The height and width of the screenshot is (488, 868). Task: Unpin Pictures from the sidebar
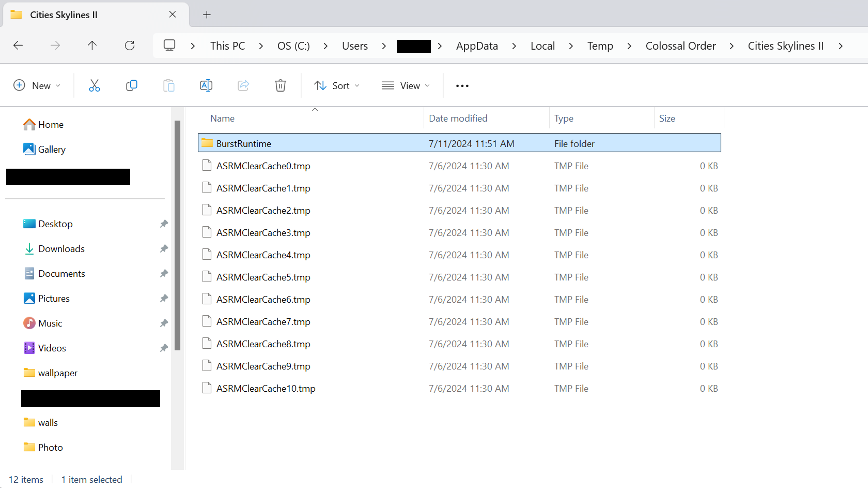click(x=164, y=298)
